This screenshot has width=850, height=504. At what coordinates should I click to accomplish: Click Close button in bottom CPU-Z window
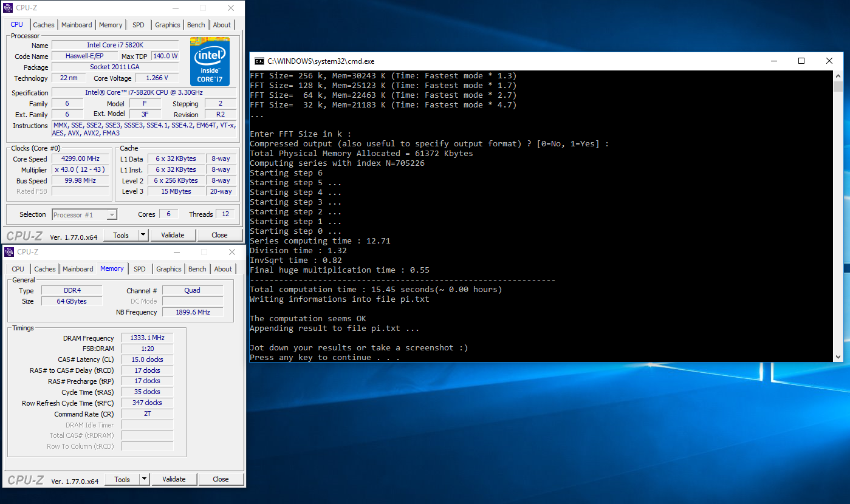tap(221, 479)
